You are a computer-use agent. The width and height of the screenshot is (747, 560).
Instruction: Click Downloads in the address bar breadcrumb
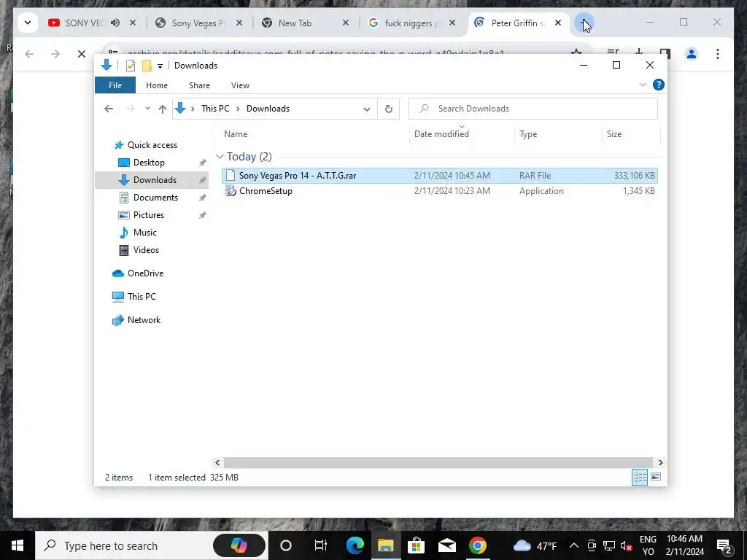pos(268,109)
